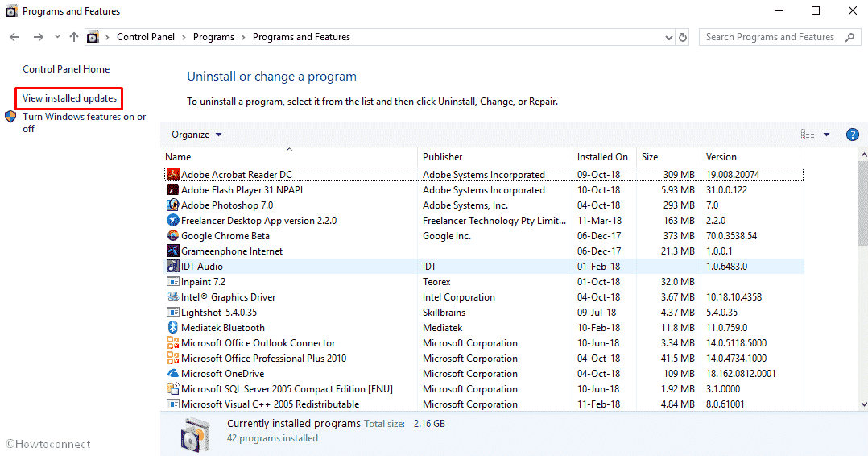Navigate to Control Panel breadcrumb

pos(146,37)
